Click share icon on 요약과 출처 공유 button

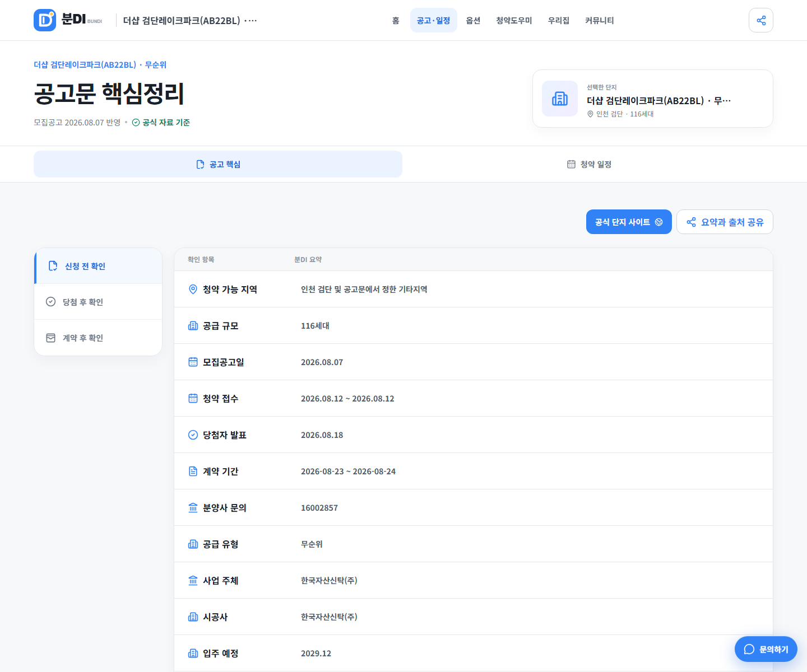[691, 222]
